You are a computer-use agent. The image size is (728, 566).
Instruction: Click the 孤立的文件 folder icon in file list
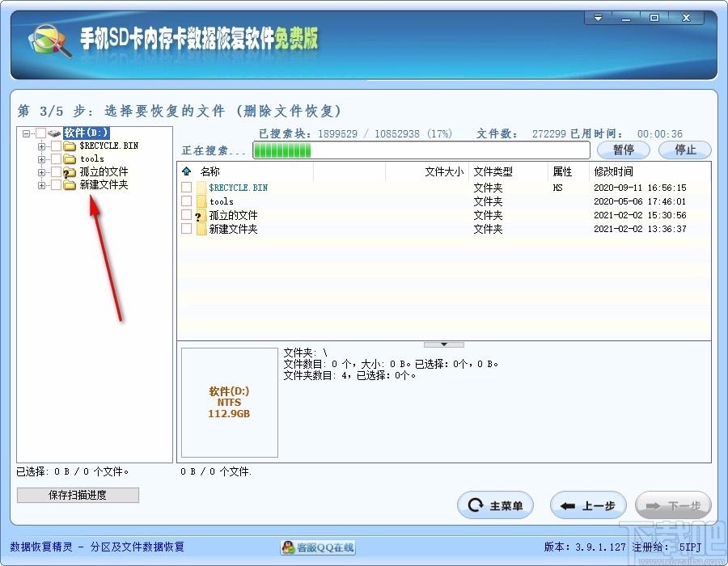201,215
